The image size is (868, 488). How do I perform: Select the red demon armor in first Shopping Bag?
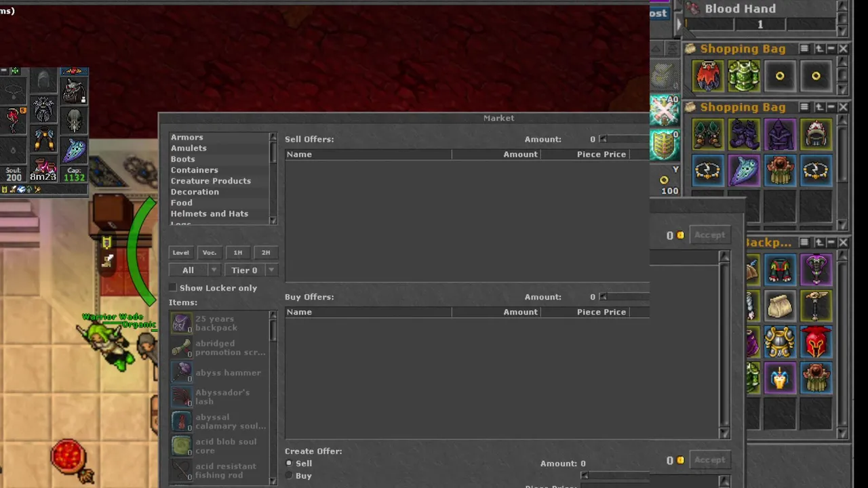tap(707, 76)
